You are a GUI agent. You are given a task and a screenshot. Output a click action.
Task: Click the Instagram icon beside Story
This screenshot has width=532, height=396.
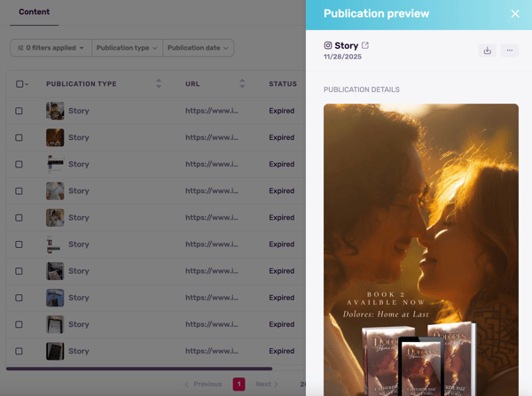coord(328,45)
